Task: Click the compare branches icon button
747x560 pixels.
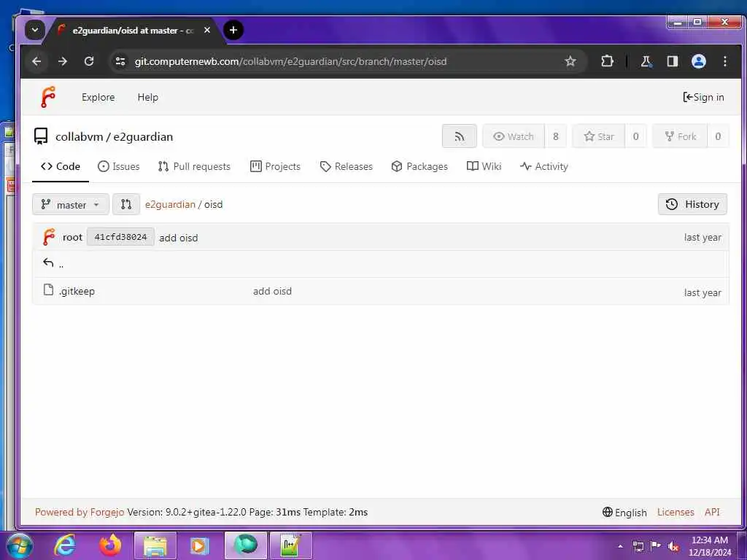Action: tap(126, 204)
